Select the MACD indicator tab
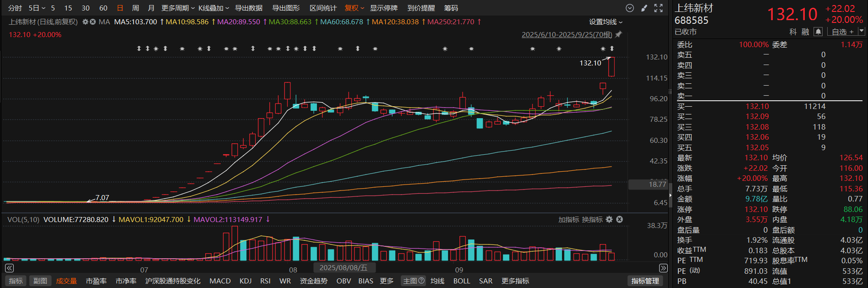The image size is (868, 288). (x=220, y=281)
